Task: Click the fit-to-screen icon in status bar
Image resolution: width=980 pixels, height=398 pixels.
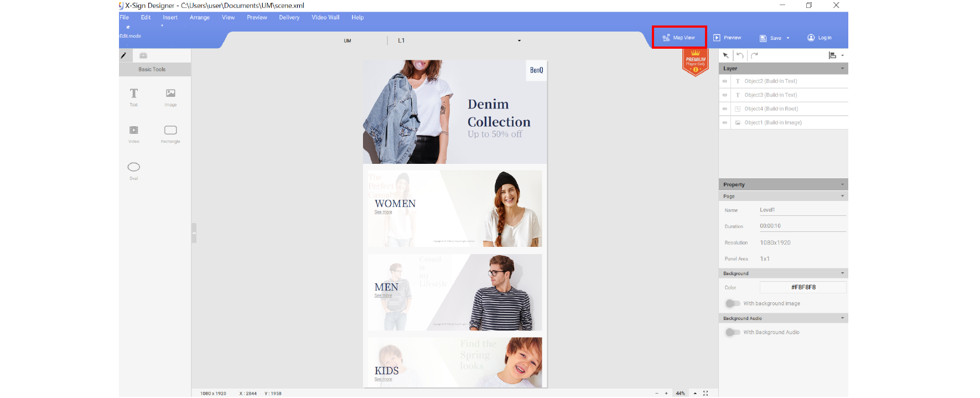Action: point(706,393)
